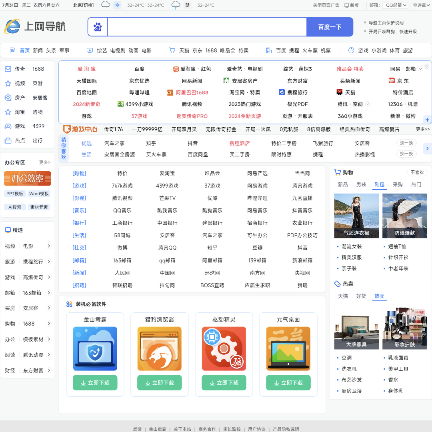The image size is (432, 432).
Task: Open the qq邮箱 link
Action: [167, 260]
